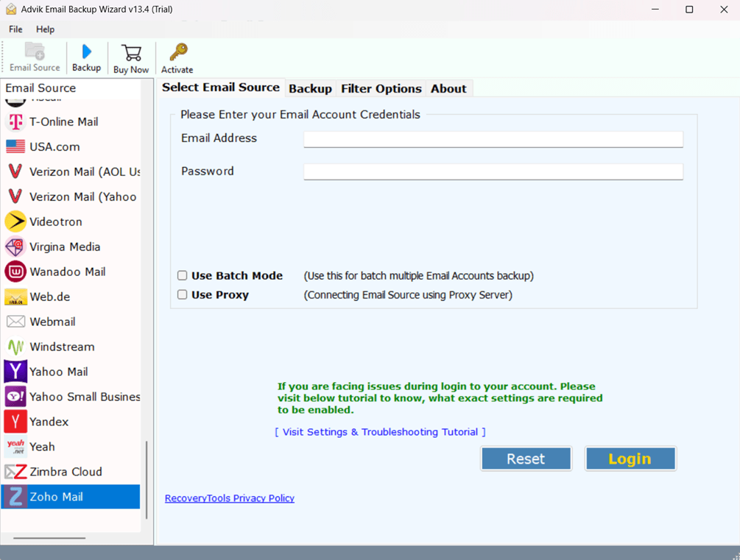
Task: Click the Buy Now shopping cart icon
Action: [131, 52]
